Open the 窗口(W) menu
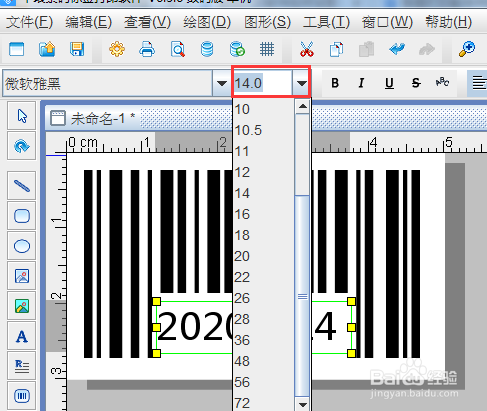This screenshot has width=487, height=411. 387,22
